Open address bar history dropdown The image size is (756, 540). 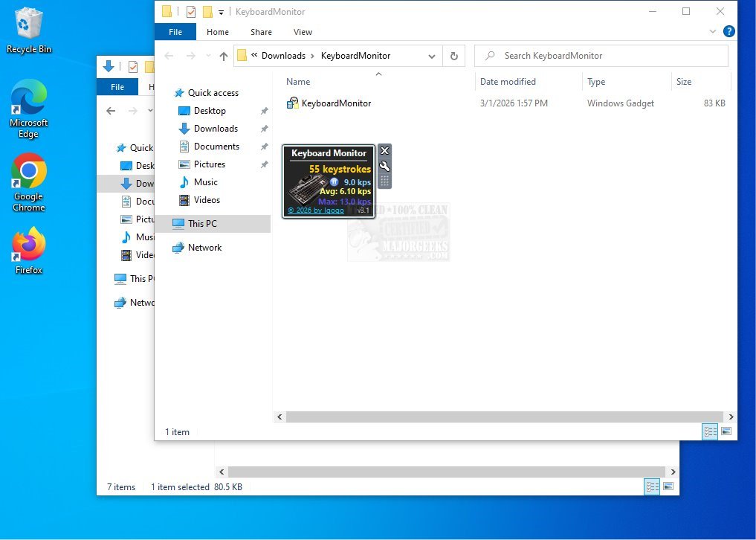click(x=432, y=56)
